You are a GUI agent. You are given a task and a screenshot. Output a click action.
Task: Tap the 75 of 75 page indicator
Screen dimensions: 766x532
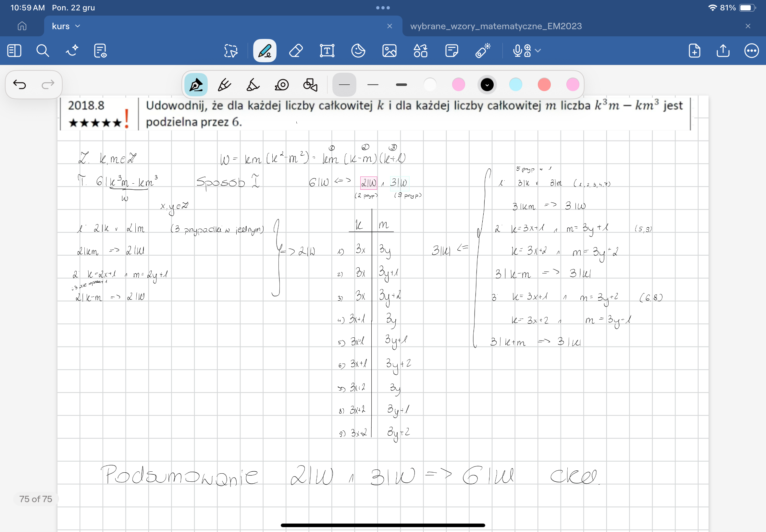[x=36, y=499]
